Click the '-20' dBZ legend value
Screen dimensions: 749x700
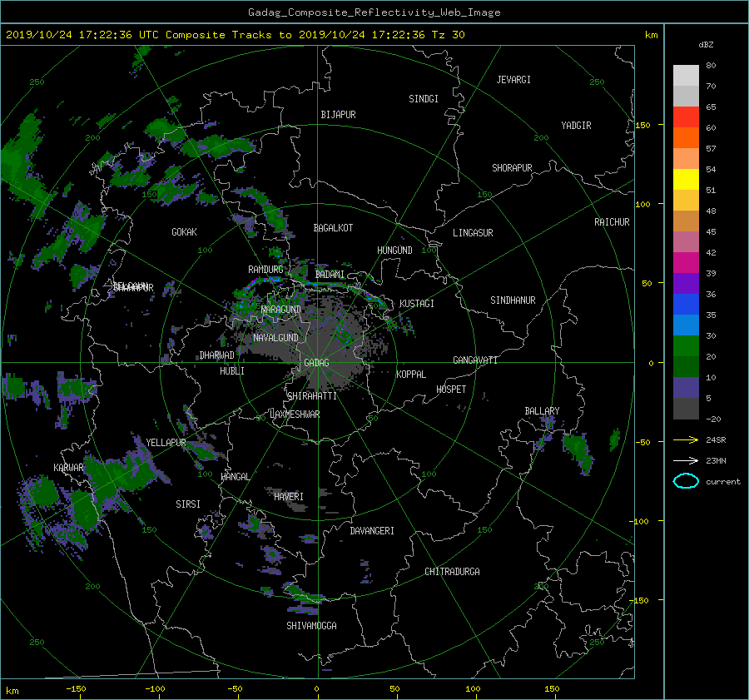point(713,419)
